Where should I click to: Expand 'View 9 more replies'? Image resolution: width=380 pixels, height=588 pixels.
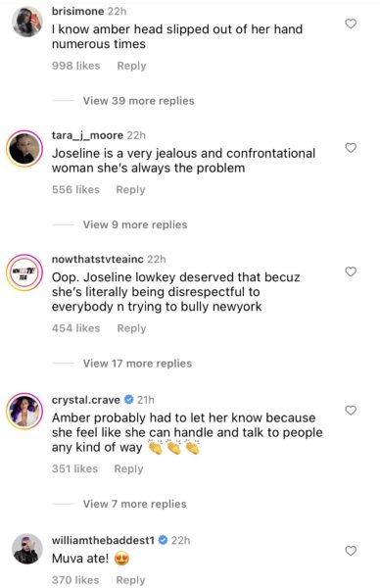135,224
